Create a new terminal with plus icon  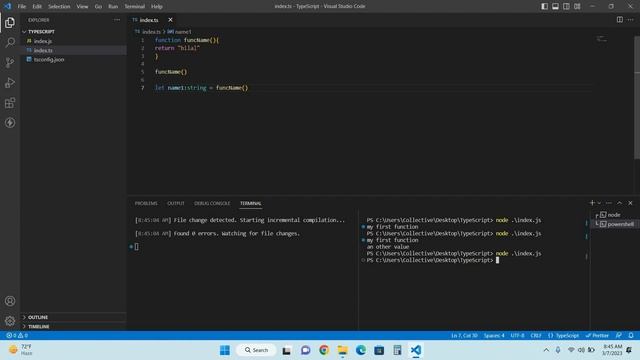[x=592, y=203]
